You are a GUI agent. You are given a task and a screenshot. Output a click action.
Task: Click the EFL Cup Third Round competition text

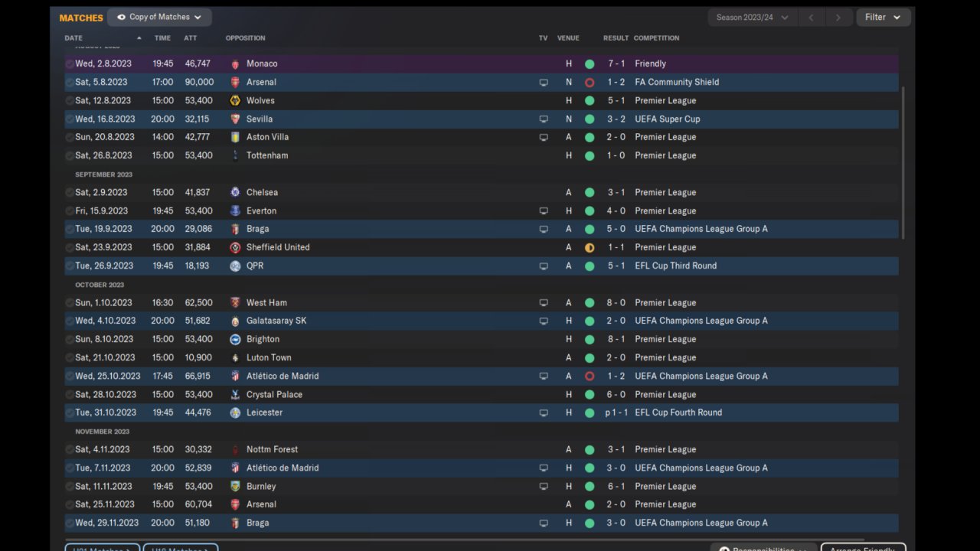click(676, 266)
